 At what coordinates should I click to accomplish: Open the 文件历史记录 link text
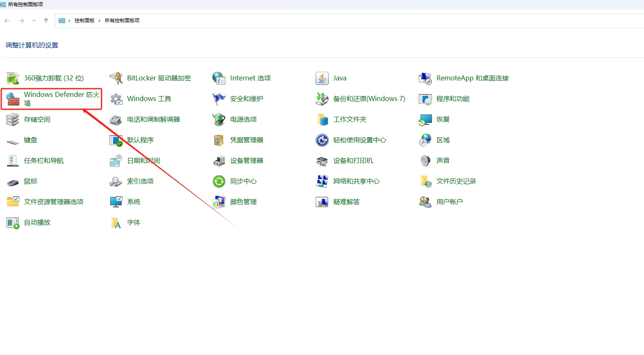[x=456, y=181]
